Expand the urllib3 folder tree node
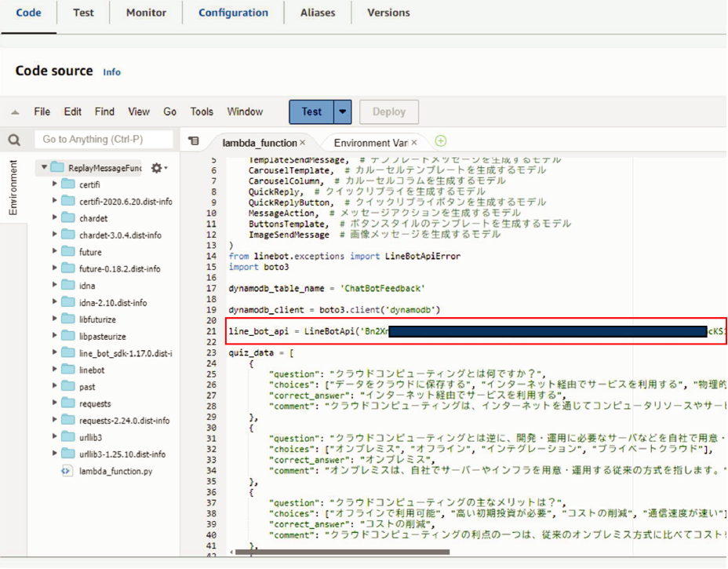This screenshot has height=569, width=728. 55,437
